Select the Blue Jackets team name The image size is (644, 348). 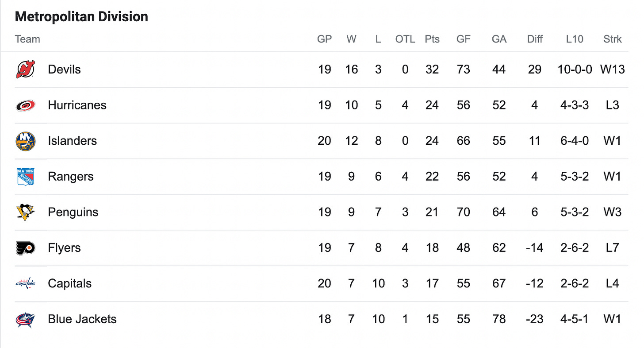coord(82,319)
